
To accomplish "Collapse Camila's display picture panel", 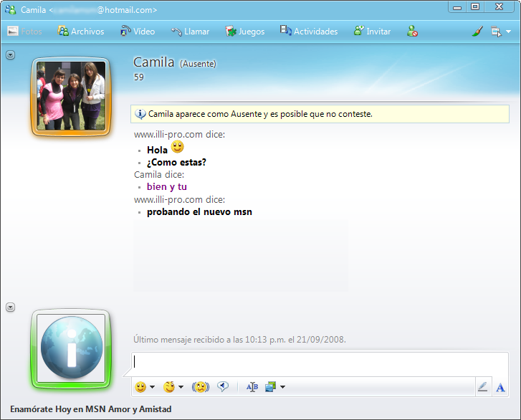I will click(x=10, y=55).
